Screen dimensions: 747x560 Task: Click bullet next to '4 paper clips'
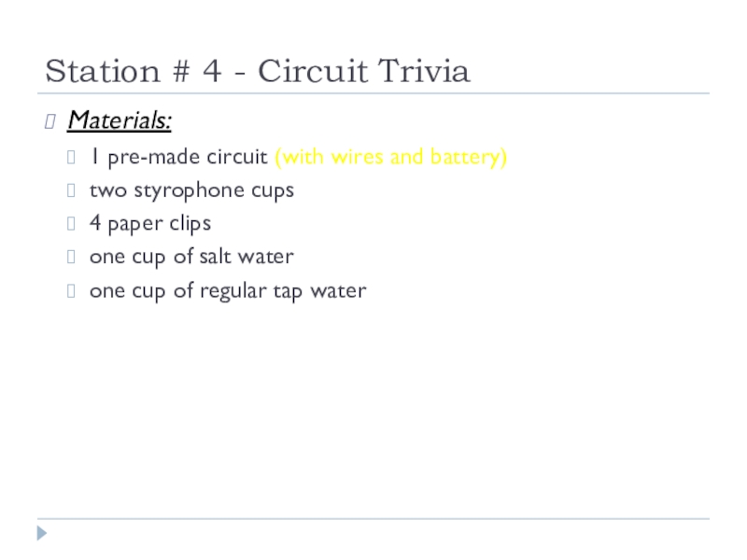point(73,224)
